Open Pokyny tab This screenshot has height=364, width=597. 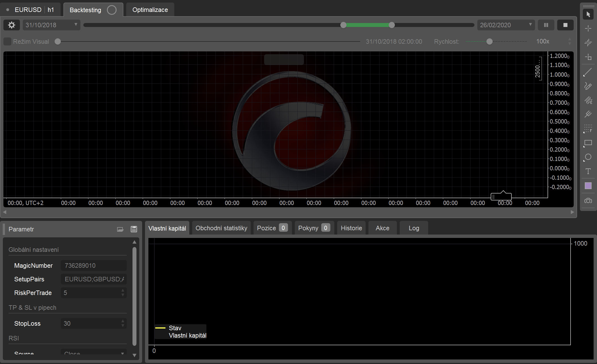(x=314, y=228)
